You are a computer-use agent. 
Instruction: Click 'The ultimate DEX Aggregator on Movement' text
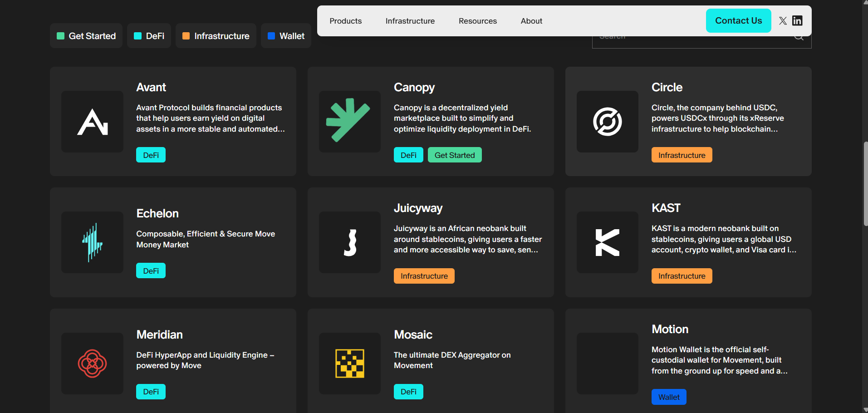coord(452,360)
